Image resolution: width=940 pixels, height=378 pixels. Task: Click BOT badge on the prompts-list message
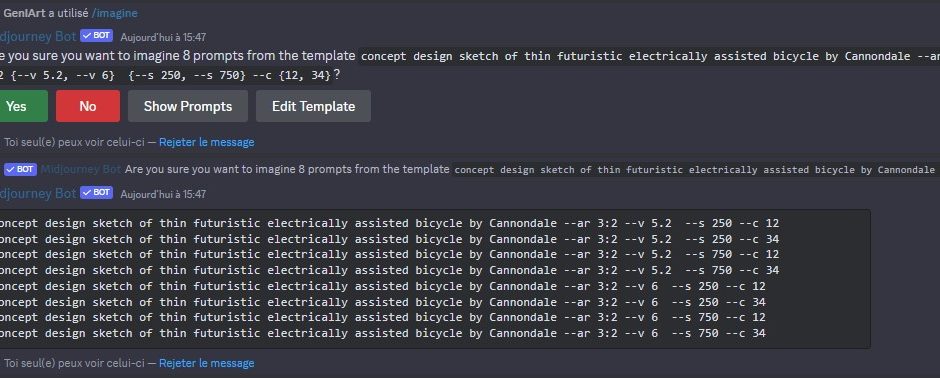[x=97, y=193]
